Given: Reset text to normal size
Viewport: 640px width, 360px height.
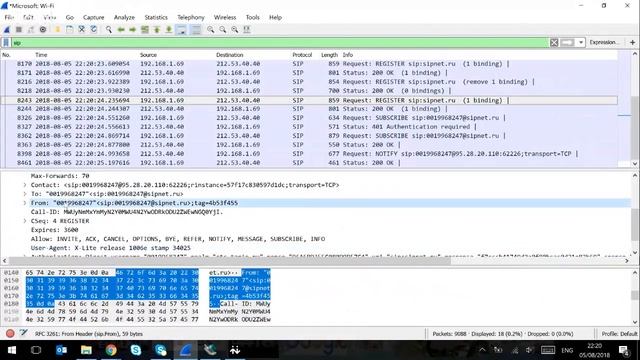Looking at the screenshot, I should [235, 29].
